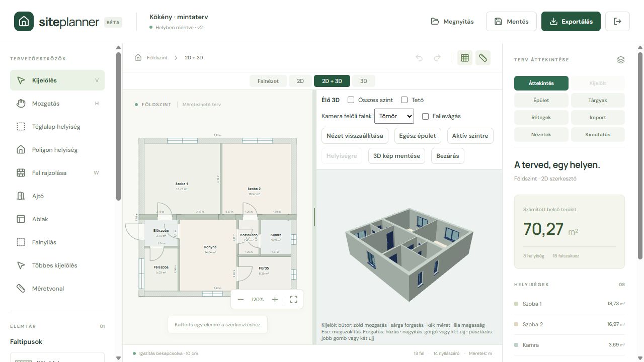Image resolution: width=644 pixels, height=362 pixels.
Task: Pick the Ajtó door tool
Action: (x=57, y=196)
